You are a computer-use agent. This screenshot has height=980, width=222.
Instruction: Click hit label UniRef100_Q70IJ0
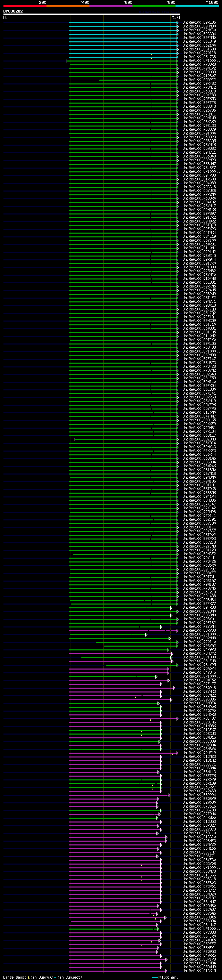(199, 642)
